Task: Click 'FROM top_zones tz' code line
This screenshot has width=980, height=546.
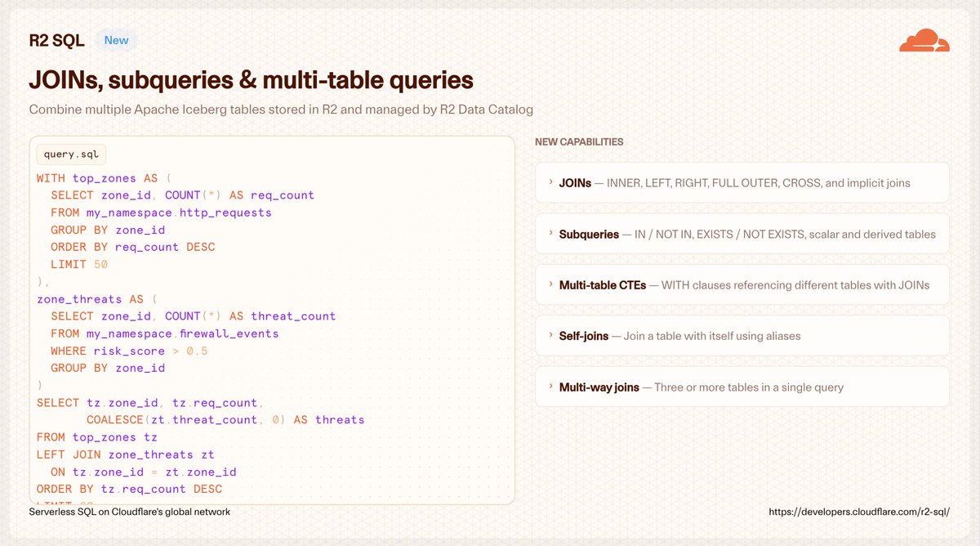Action: click(x=97, y=437)
